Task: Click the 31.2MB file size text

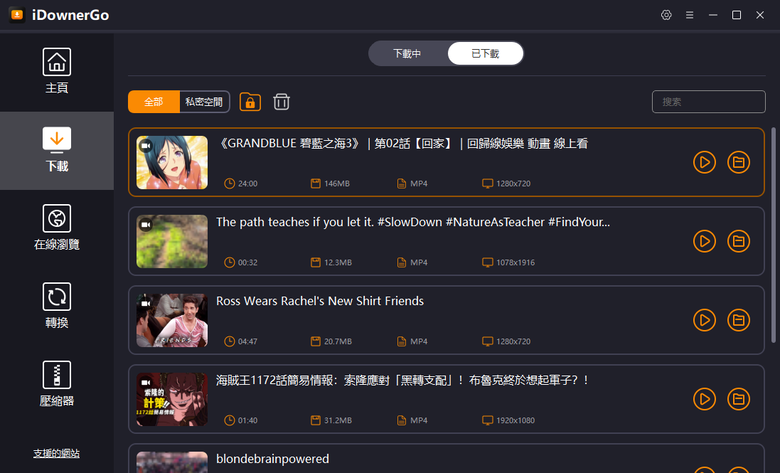Action: pyautogui.click(x=338, y=421)
